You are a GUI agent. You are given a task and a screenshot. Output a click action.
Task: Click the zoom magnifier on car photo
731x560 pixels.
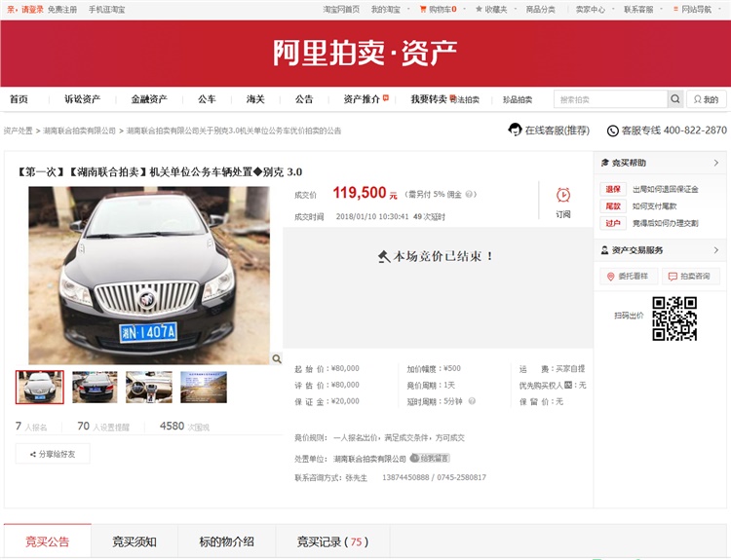tap(277, 358)
